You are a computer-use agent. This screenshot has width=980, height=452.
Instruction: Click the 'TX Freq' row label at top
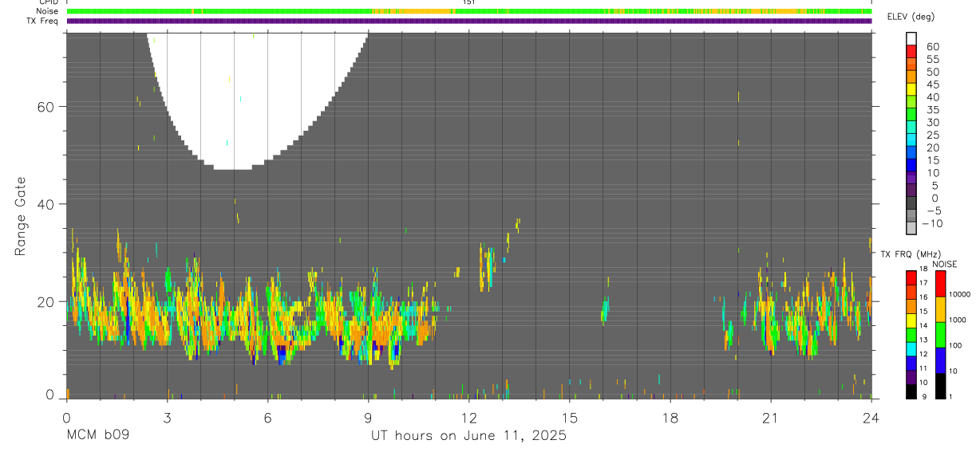pos(43,21)
